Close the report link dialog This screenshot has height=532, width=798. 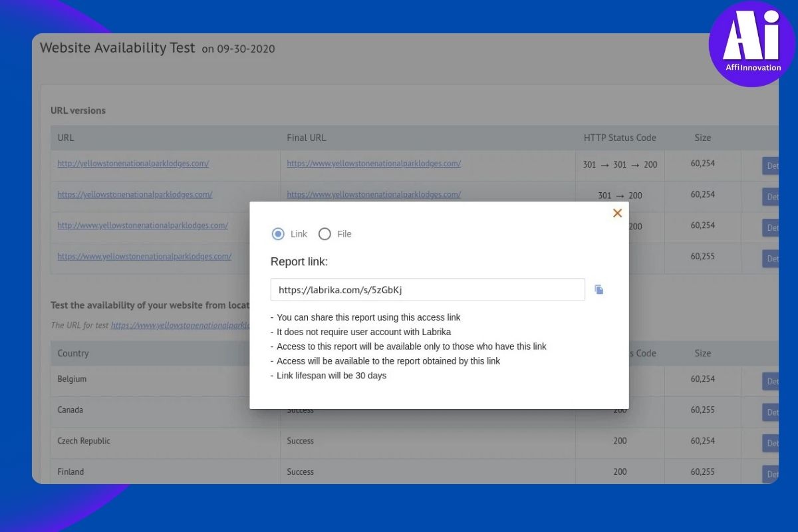(x=617, y=213)
